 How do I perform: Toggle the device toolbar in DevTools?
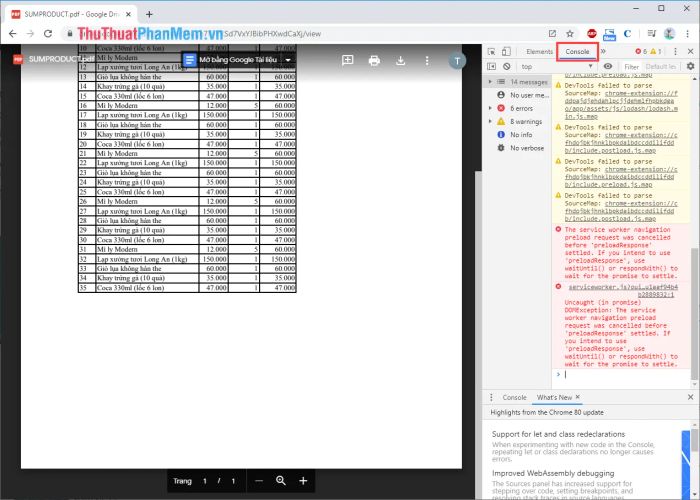click(x=506, y=51)
